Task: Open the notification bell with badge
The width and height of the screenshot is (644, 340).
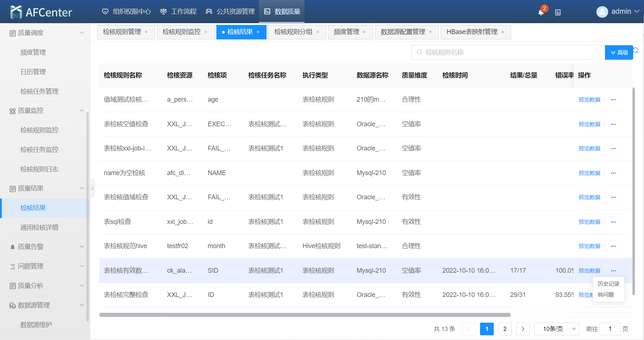Action: [541, 12]
